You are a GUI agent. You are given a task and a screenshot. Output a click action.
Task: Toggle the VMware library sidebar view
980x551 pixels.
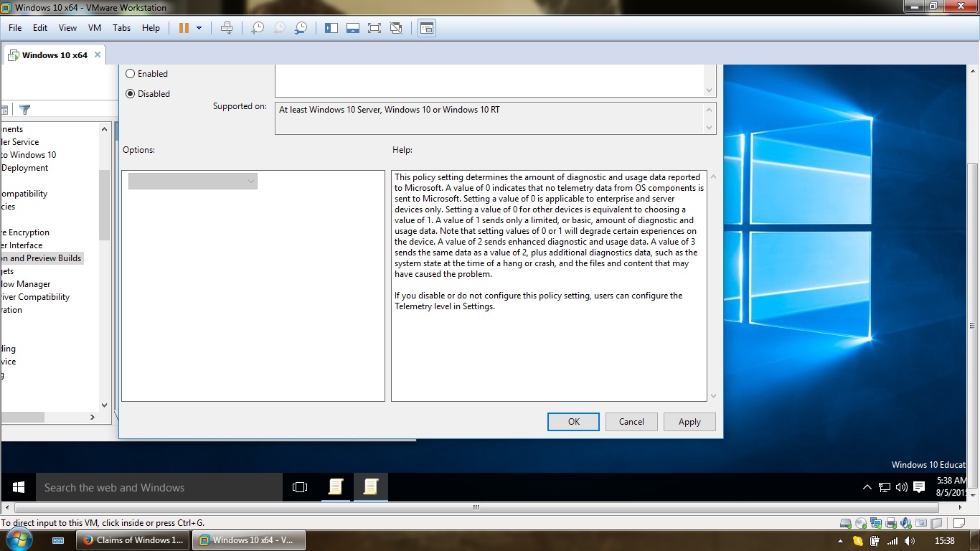(x=331, y=28)
